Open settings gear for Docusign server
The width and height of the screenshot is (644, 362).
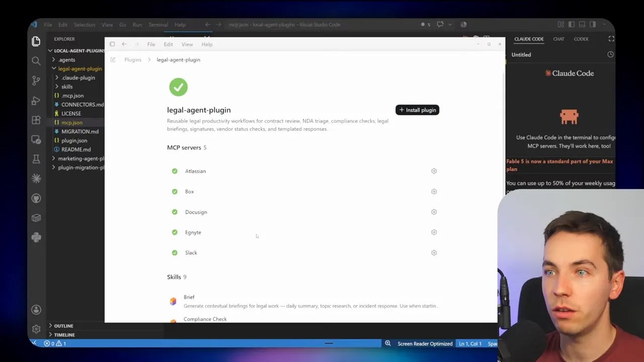434,212
